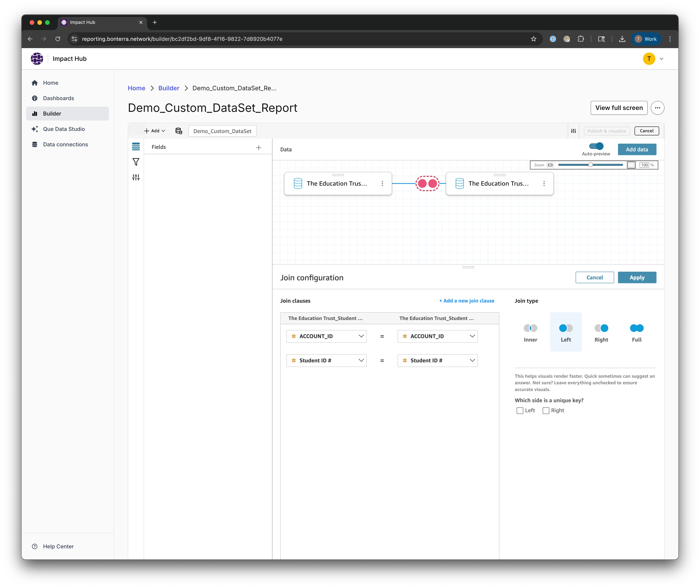Open the sliders settings icon in side rail

pyautogui.click(x=136, y=177)
